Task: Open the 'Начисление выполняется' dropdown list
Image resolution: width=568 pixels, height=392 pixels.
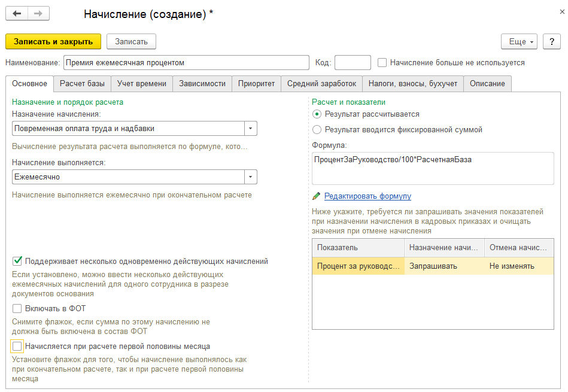Action: tap(251, 177)
